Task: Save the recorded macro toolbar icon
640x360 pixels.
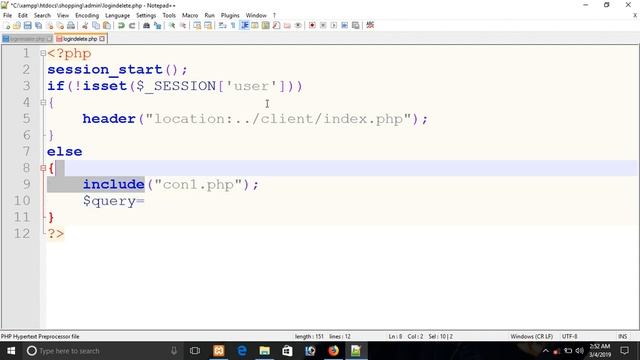Action: coord(356,25)
